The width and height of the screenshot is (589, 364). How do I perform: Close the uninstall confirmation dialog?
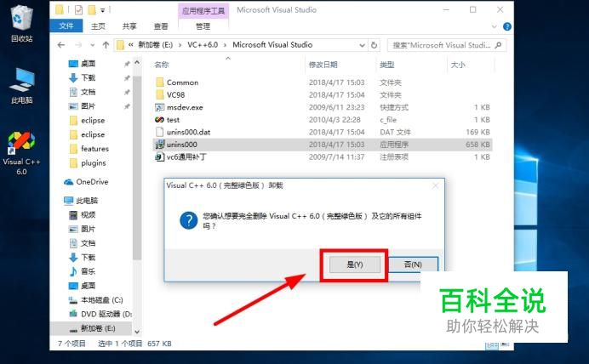(435, 185)
